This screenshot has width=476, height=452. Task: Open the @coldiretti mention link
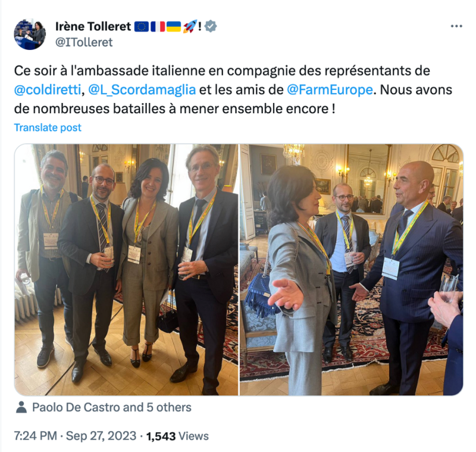(48, 89)
